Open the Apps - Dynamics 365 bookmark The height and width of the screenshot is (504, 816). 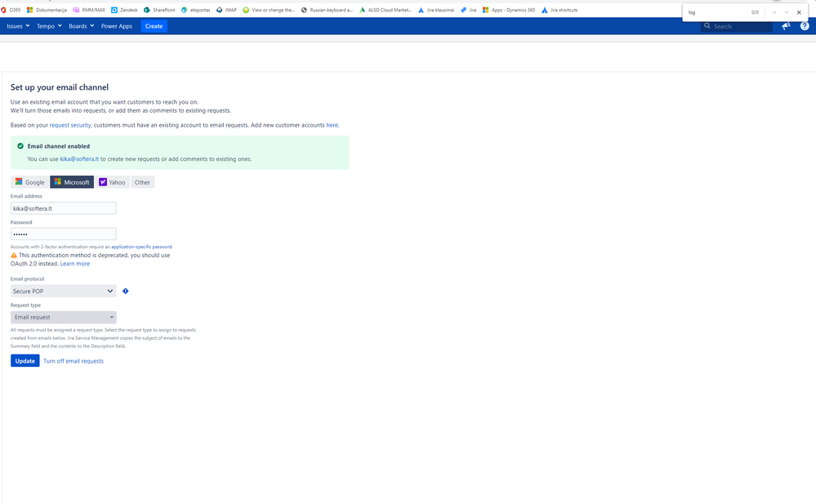point(509,10)
